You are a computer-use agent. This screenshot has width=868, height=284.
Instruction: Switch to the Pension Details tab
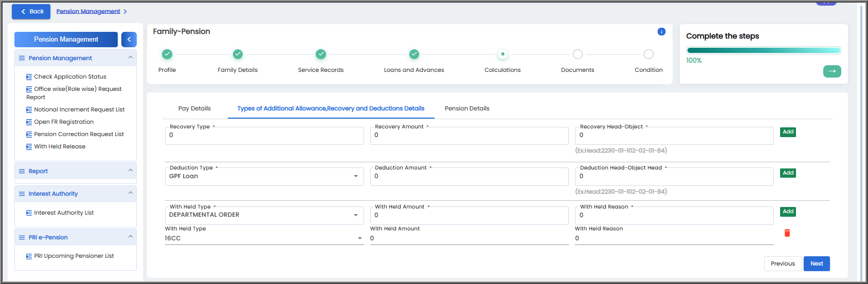tap(467, 108)
